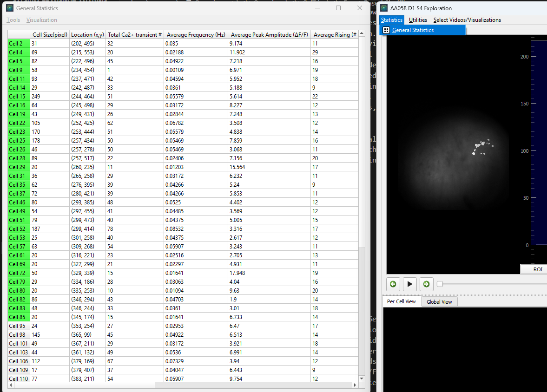This screenshot has height=392, width=547.
Task: Select the Cell 95 row header
Action: [x=19, y=326]
